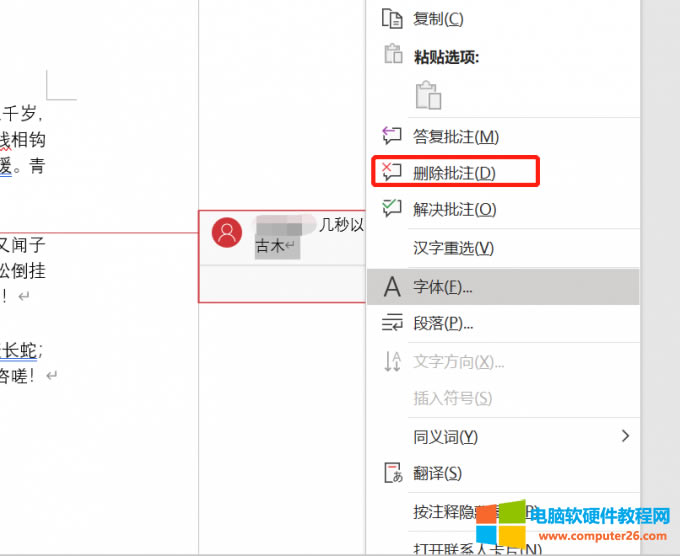
Task: Click document text 又闻子
Action: [x=23, y=245]
